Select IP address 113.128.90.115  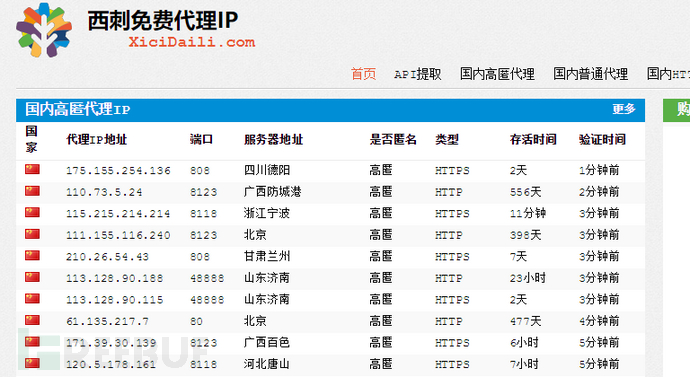coord(115,300)
